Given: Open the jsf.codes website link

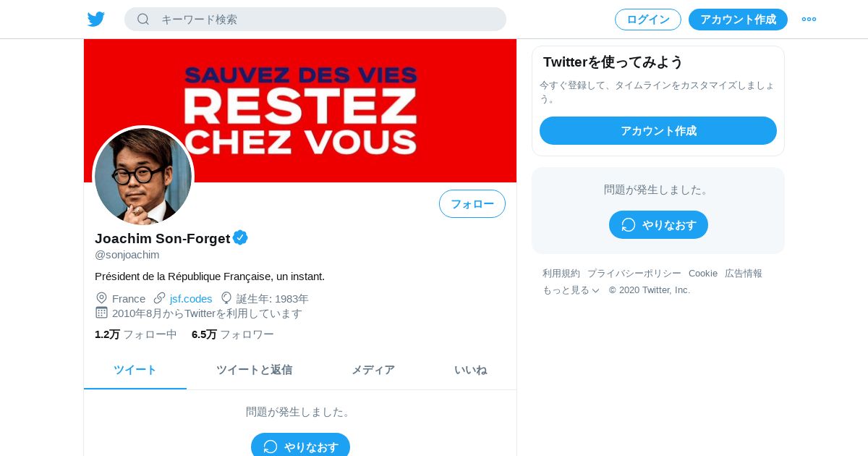Looking at the screenshot, I should [191, 298].
